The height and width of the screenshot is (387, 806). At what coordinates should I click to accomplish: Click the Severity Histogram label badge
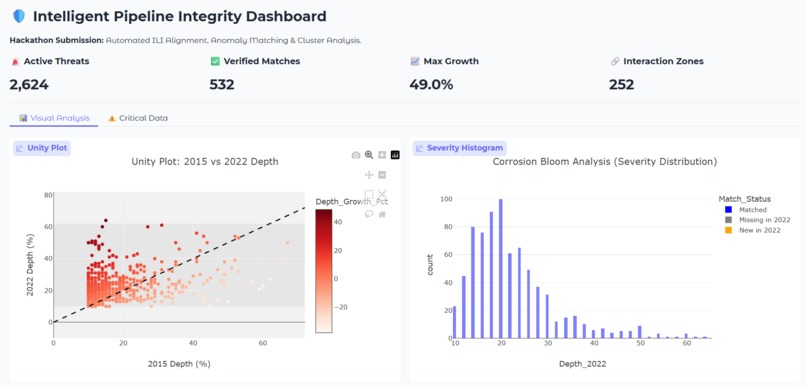coord(460,149)
